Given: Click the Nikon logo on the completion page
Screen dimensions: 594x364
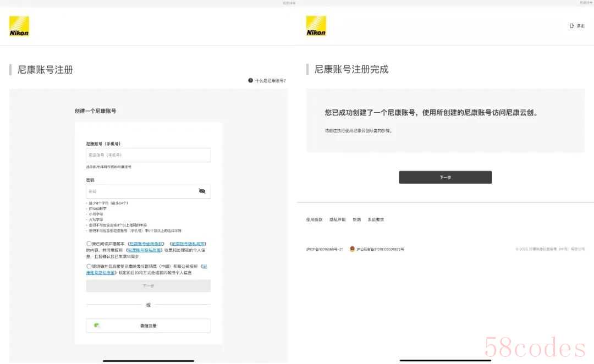Looking at the screenshot, I should [x=316, y=26].
